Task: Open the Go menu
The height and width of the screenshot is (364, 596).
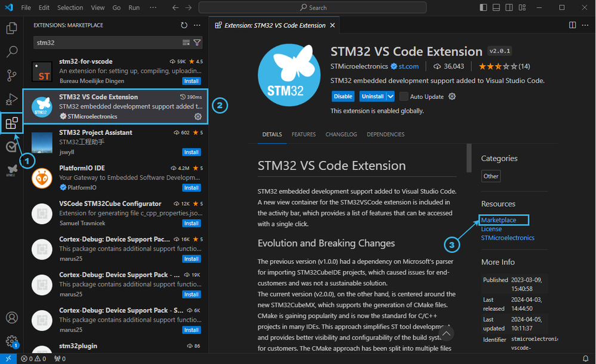Action: tap(116, 8)
